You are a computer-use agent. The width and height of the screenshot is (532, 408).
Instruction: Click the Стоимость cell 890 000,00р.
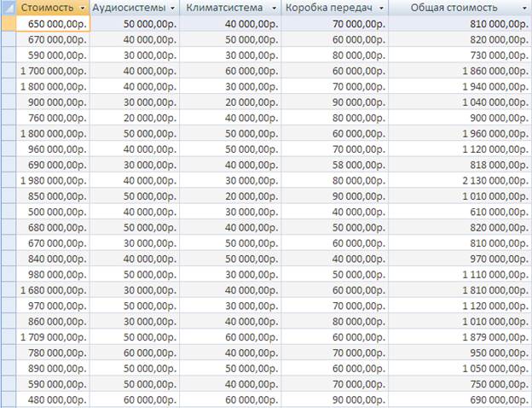click(53, 368)
